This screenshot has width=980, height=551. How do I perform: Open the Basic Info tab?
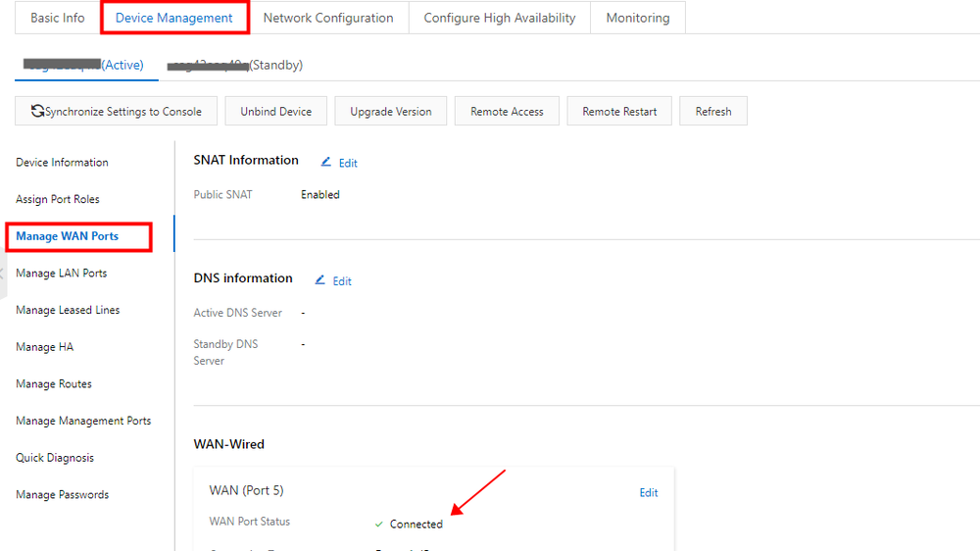(x=58, y=18)
